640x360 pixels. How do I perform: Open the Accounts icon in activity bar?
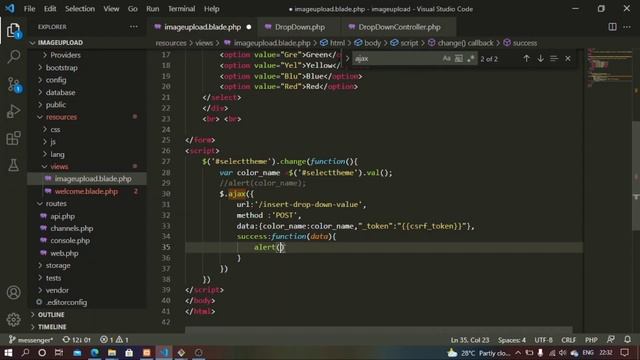point(13,292)
